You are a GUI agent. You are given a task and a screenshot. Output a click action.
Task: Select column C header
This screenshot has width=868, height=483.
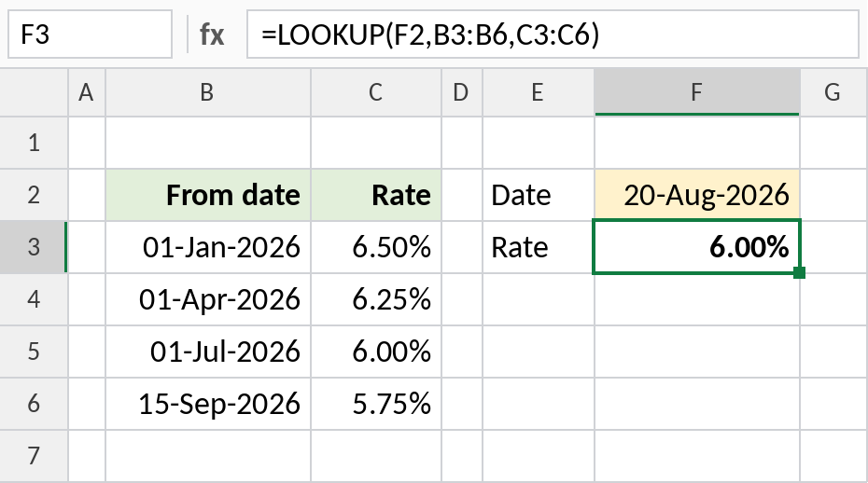pos(376,92)
